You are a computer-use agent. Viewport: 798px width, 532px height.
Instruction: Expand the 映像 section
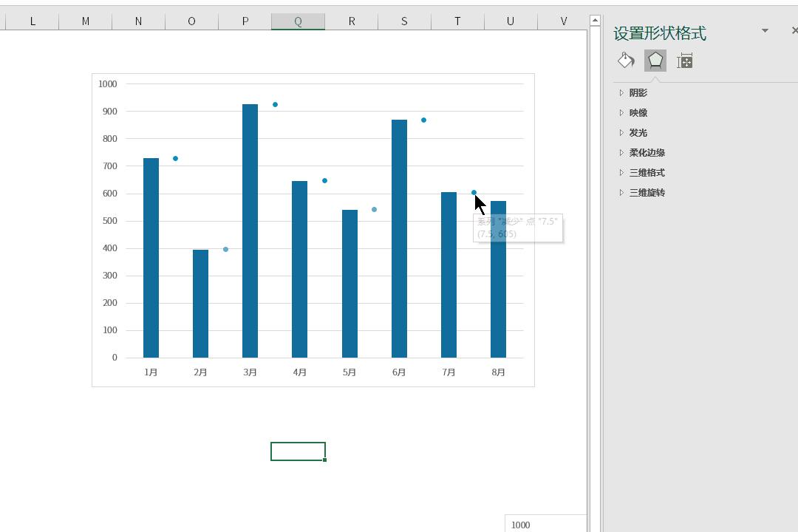click(x=638, y=113)
